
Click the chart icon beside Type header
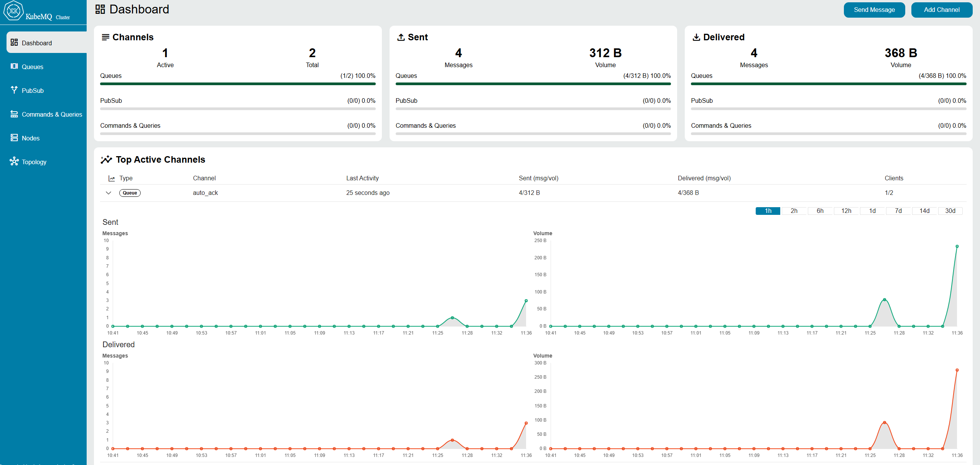[x=112, y=178]
